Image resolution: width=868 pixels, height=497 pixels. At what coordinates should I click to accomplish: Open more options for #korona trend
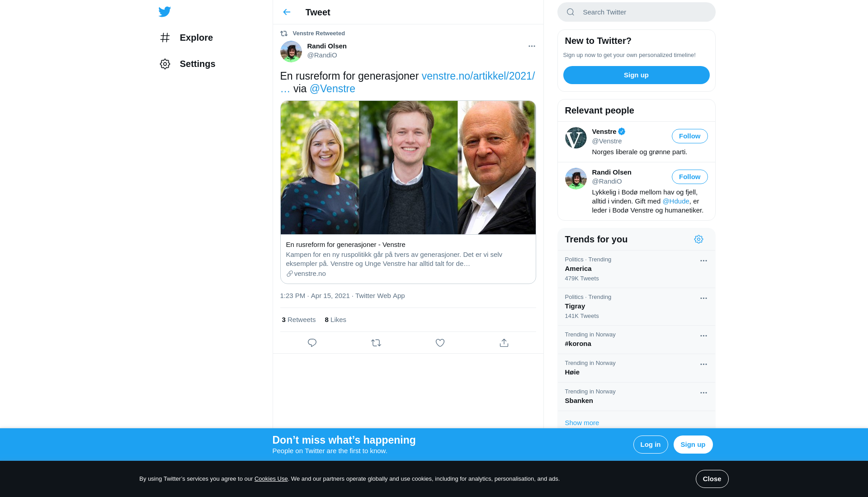(703, 336)
